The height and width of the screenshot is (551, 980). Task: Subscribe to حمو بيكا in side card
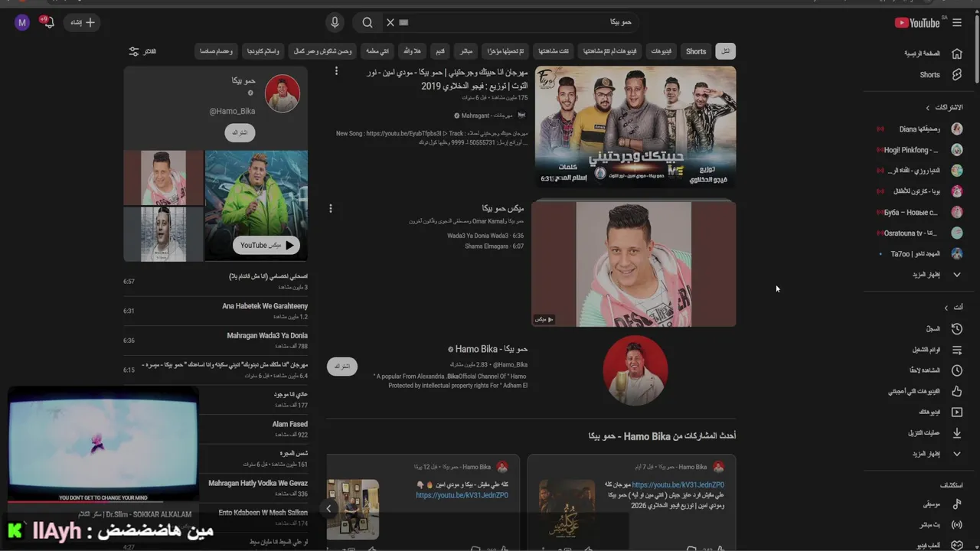click(240, 132)
